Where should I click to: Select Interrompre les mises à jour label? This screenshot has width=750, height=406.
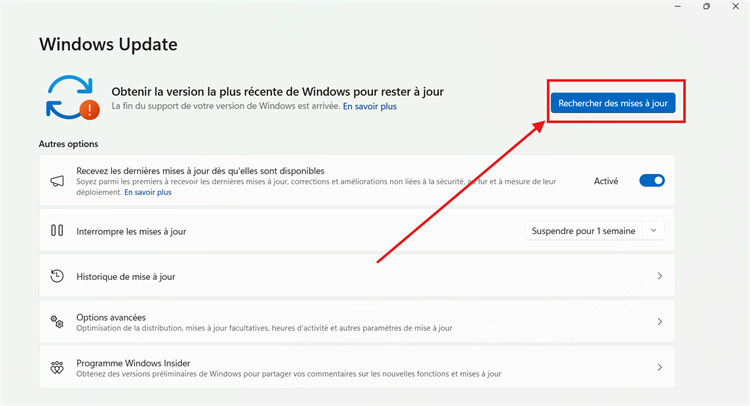(x=131, y=231)
